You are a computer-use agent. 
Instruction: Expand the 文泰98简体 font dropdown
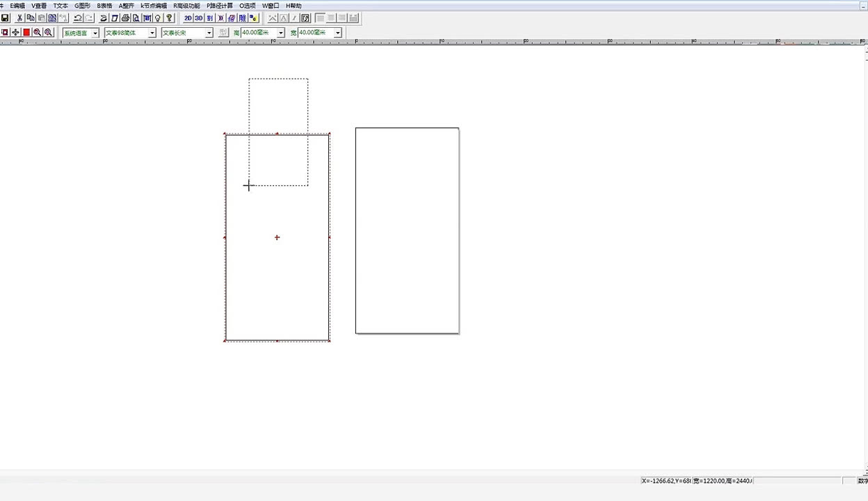(x=152, y=33)
